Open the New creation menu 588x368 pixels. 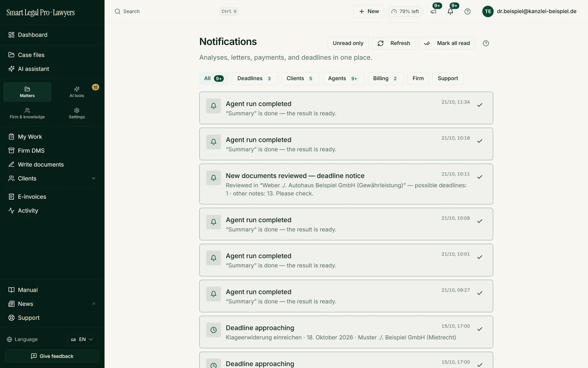pos(369,11)
